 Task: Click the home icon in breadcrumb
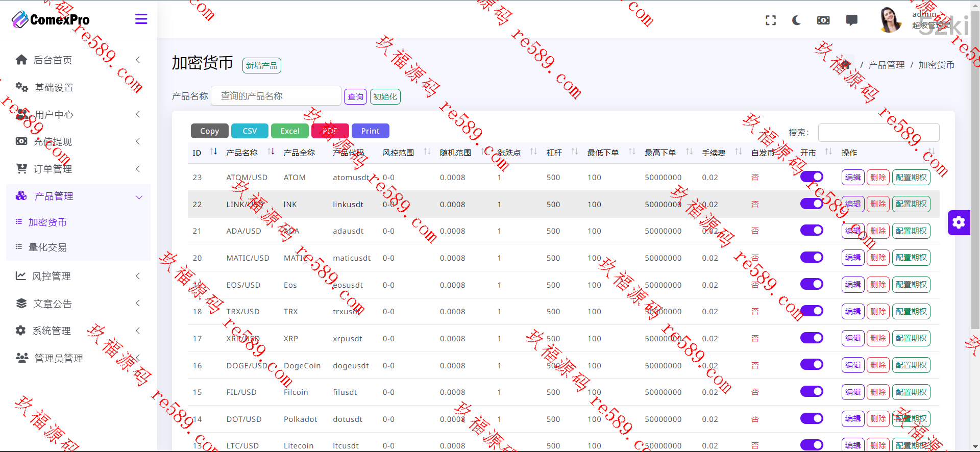coord(845,65)
